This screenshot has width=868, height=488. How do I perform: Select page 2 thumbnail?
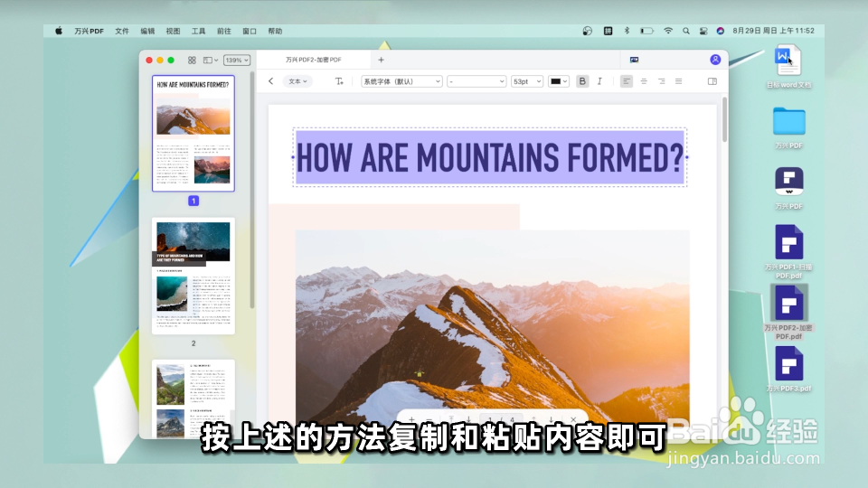tap(193, 276)
